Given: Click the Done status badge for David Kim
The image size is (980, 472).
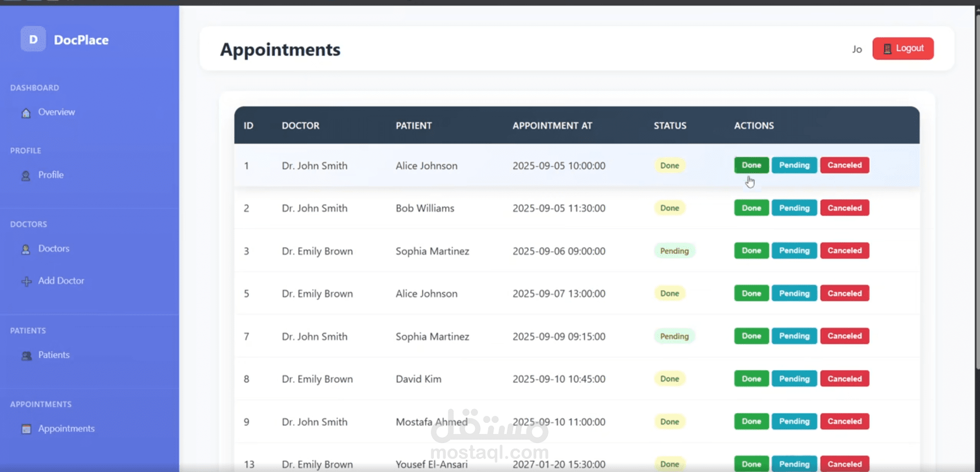Looking at the screenshot, I should click(669, 379).
